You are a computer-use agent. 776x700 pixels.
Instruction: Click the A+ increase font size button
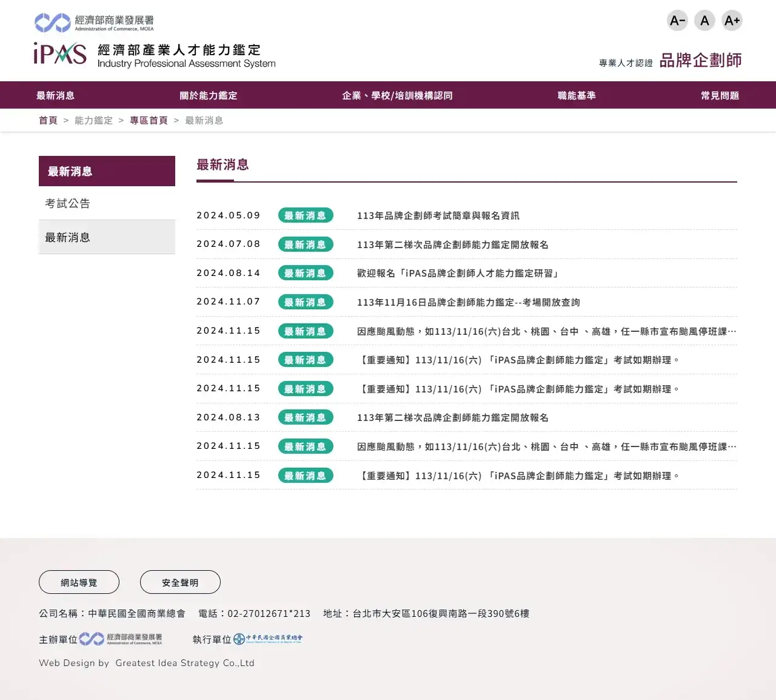pos(732,21)
